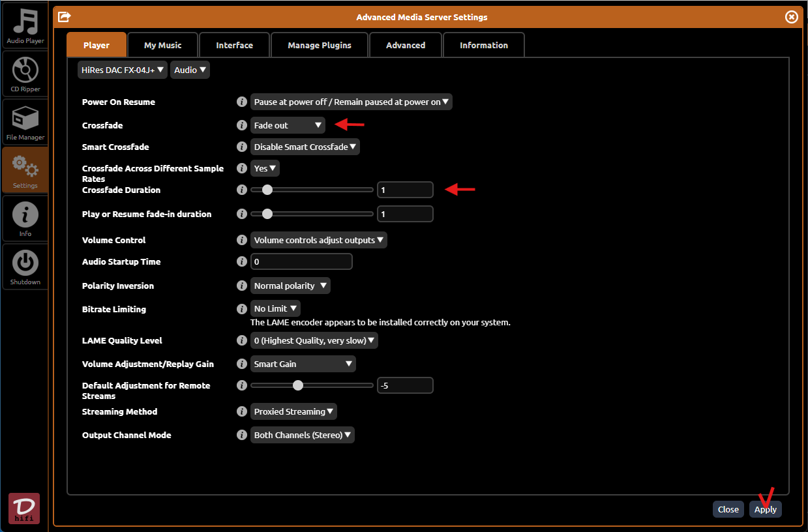Click info icon beside Streaming Method
This screenshot has width=808, height=532.
point(242,411)
